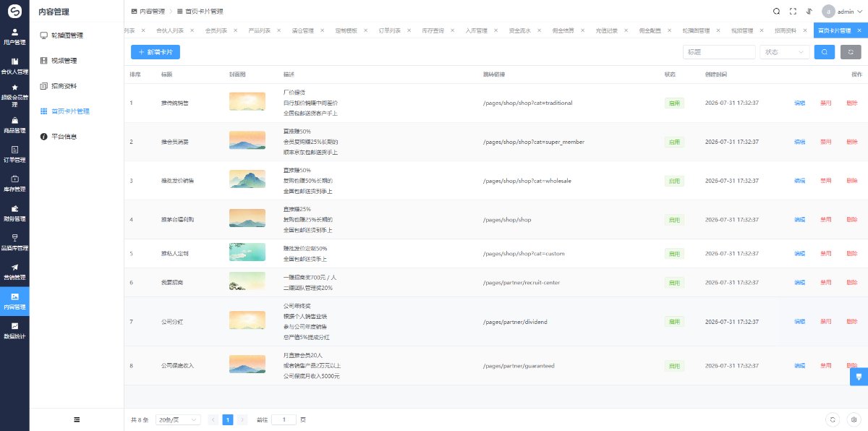Click the admin user avatar
This screenshot has width=868, height=431.
(x=827, y=12)
